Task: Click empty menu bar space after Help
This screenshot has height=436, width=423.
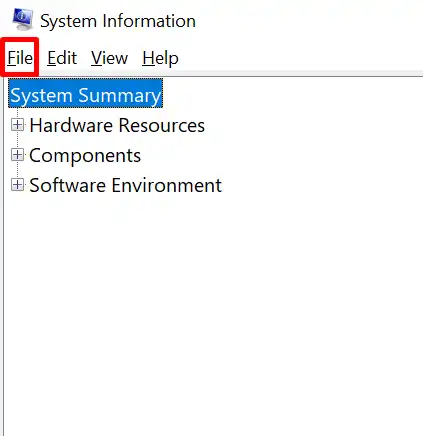Action: tap(300, 58)
